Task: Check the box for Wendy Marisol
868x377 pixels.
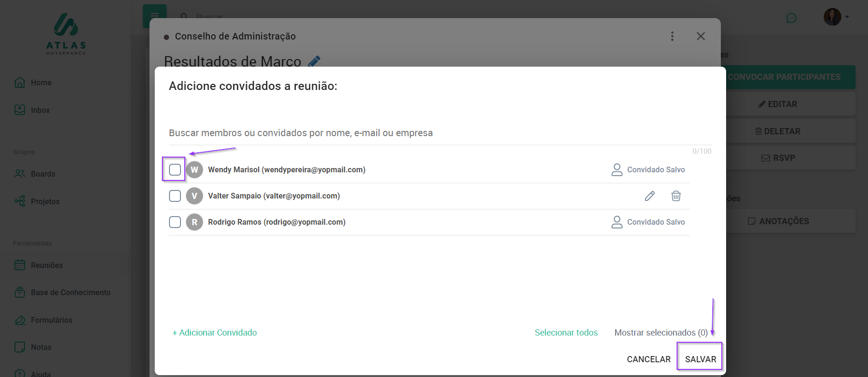Action: 175,169
